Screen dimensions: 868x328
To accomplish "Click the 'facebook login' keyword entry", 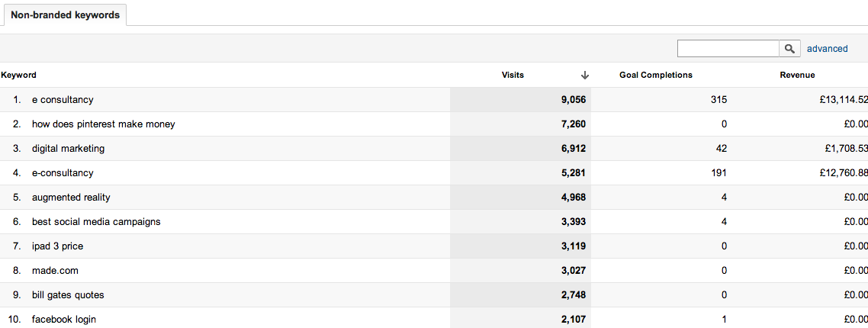I will 64,320.
